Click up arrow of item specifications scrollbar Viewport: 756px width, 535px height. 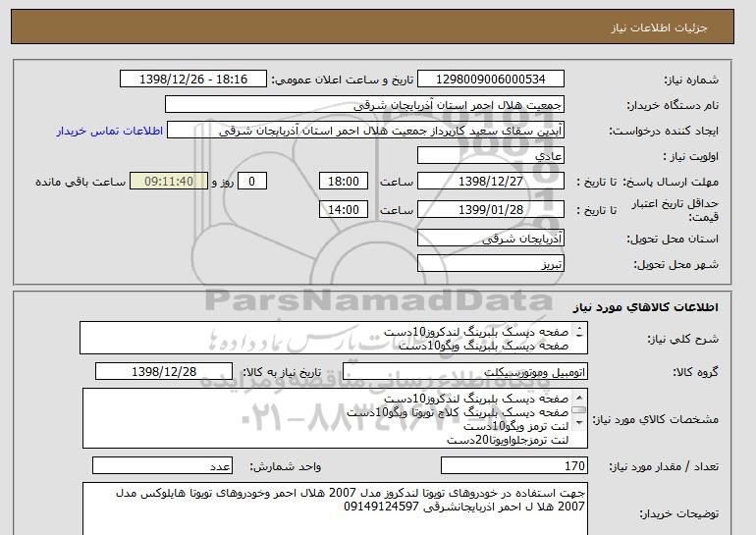tap(579, 398)
